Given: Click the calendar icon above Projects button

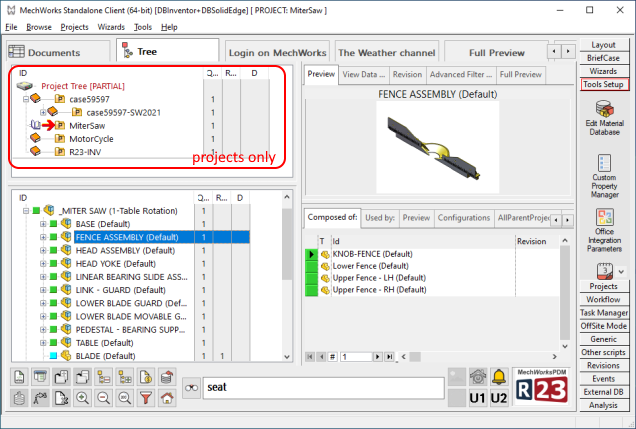Looking at the screenshot, I should pyautogui.click(x=604, y=271).
